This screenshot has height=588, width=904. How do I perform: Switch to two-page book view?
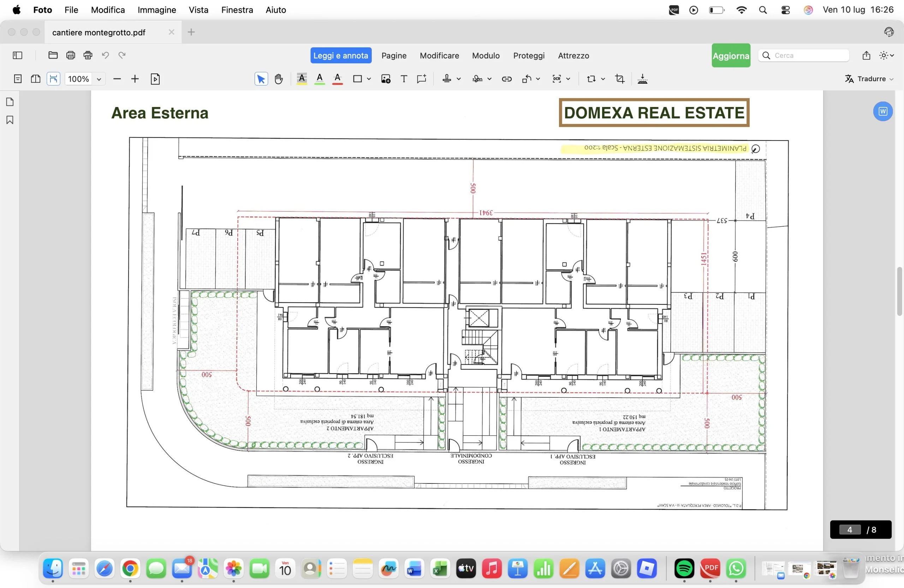point(36,79)
